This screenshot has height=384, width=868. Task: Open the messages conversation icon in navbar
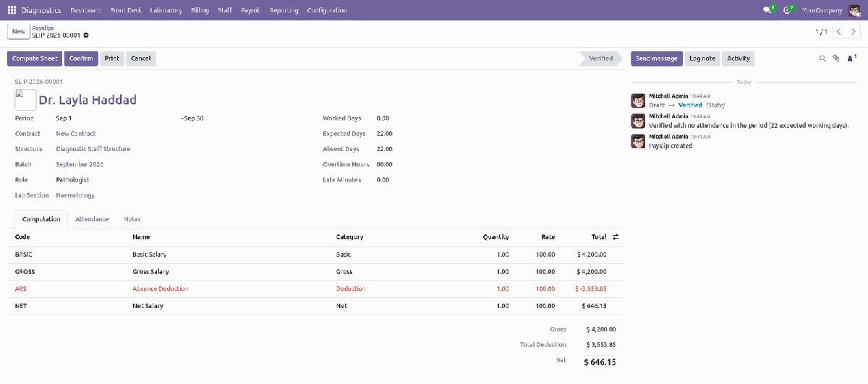point(767,10)
